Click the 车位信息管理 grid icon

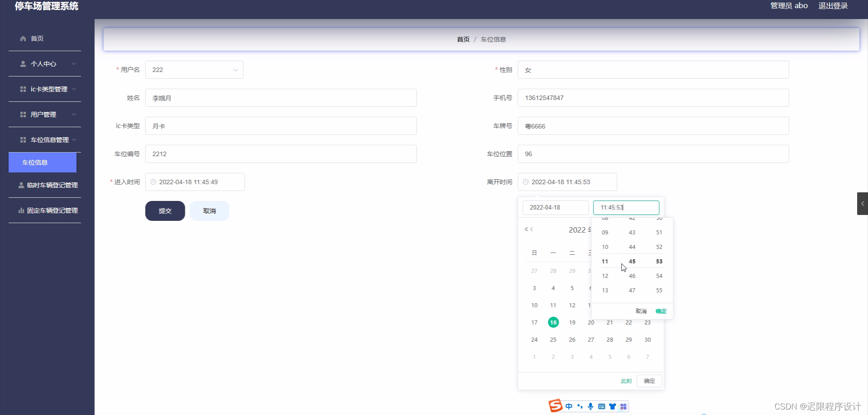point(23,140)
